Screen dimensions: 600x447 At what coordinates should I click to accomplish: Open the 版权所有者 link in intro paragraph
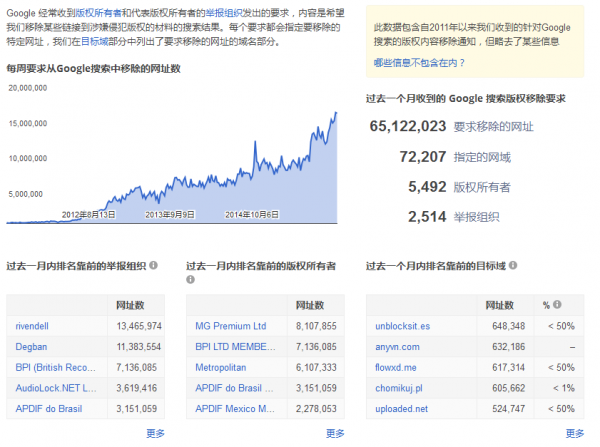98,13
